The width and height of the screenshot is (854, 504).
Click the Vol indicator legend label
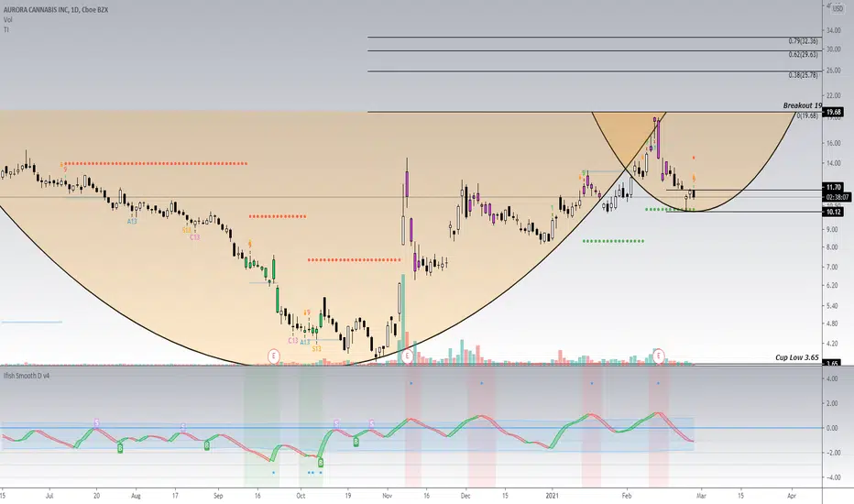[7, 19]
